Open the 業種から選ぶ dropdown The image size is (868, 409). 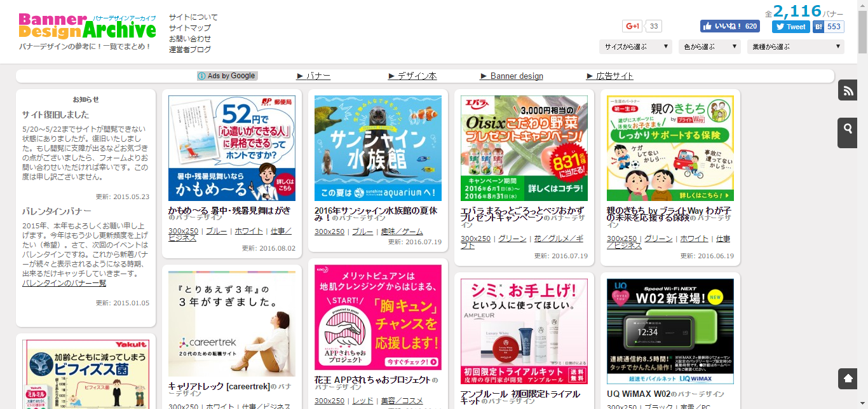pyautogui.click(x=795, y=46)
